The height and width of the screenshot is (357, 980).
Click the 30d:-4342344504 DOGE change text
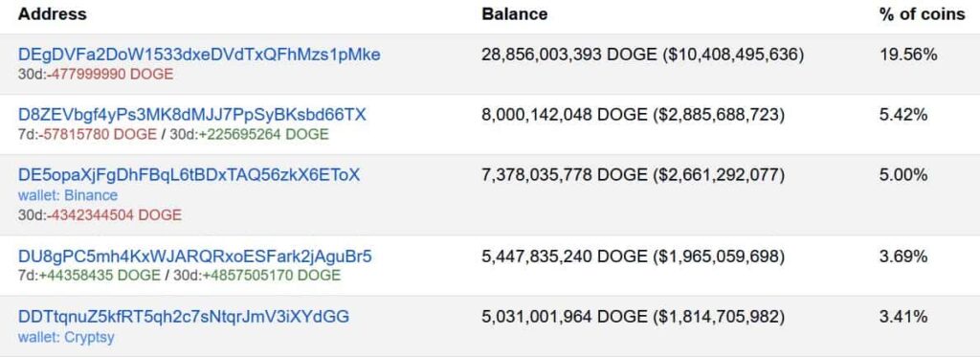tap(100, 215)
